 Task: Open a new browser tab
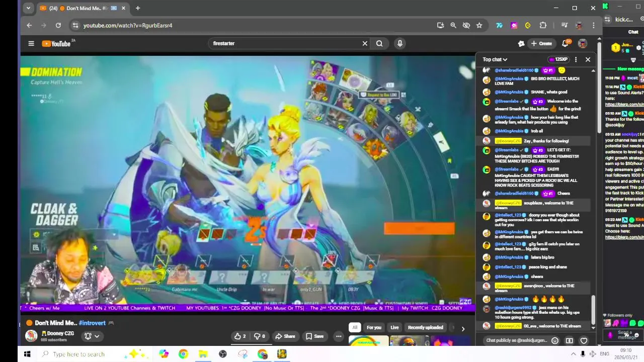(137, 8)
